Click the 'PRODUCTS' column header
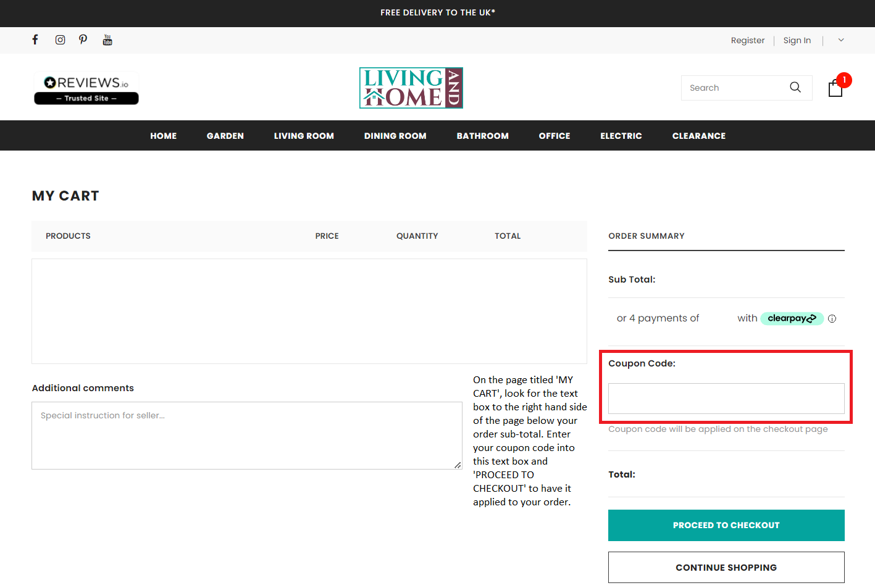Viewport: 875px width, 588px height. pos(68,236)
